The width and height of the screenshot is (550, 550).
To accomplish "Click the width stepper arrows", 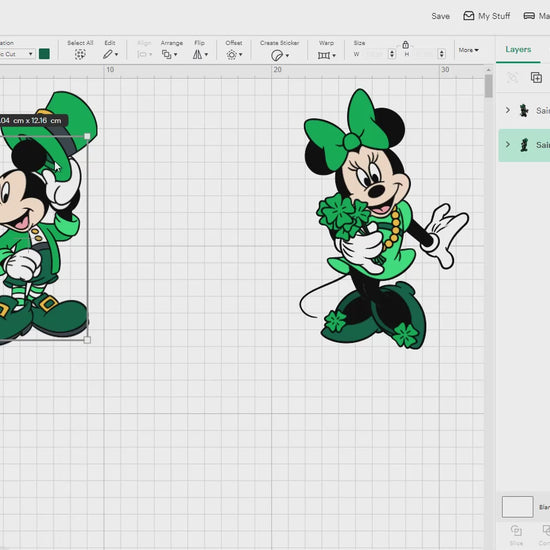I will (x=392, y=54).
